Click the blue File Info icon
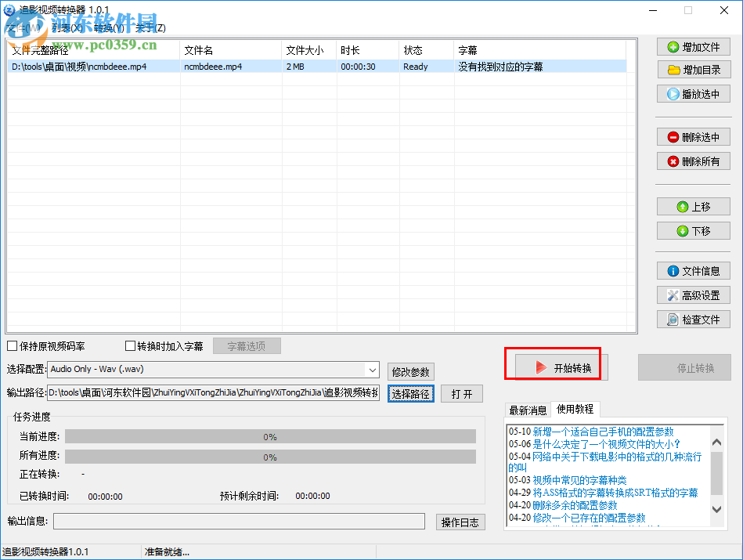This screenshot has height=560, width=743. (x=673, y=271)
